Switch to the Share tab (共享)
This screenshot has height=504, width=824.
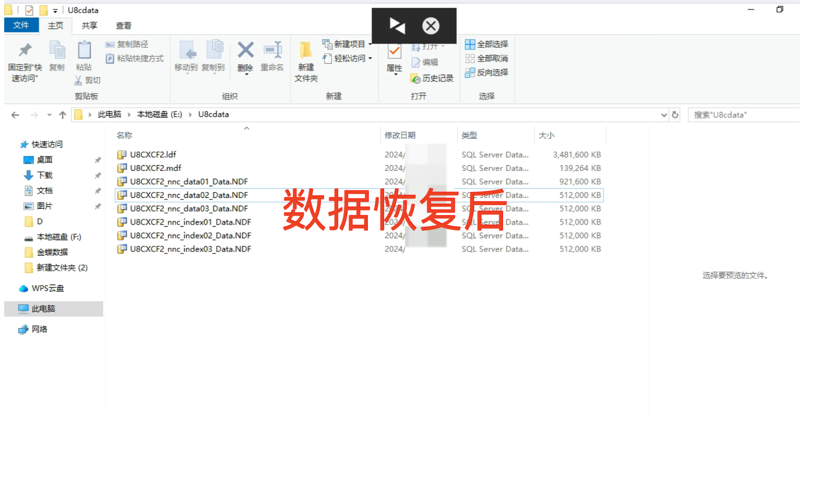point(90,25)
